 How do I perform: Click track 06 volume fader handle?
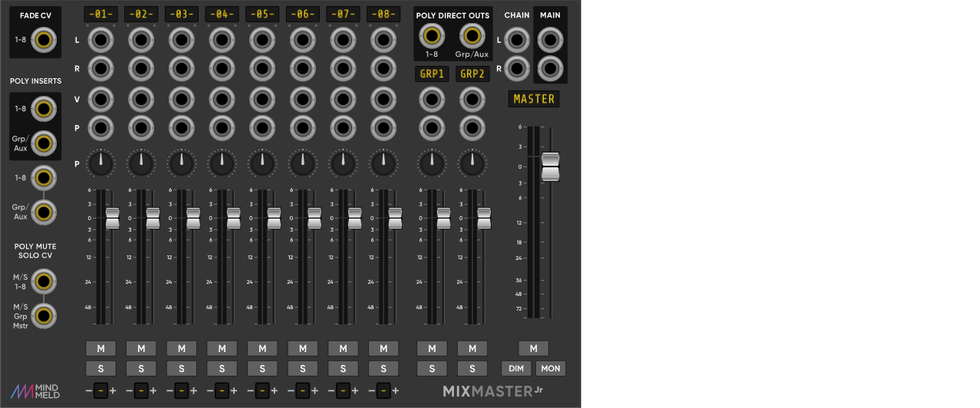(x=314, y=218)
